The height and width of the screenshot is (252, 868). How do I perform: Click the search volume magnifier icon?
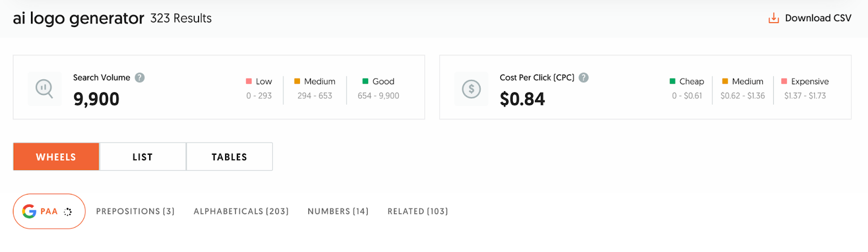[x=44, y=88]
